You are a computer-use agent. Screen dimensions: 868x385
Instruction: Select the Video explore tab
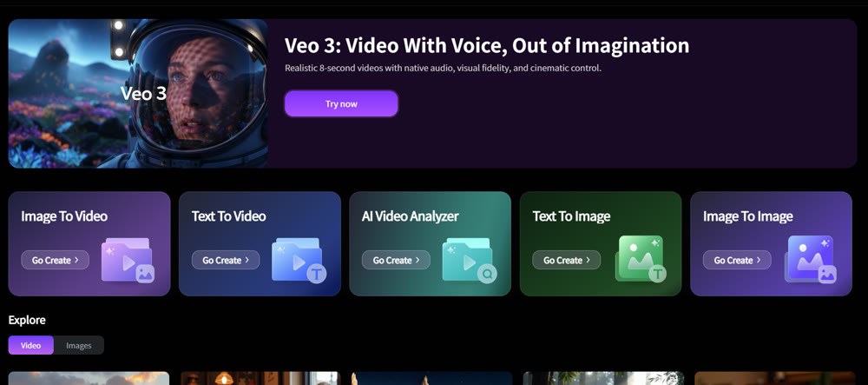(31, 345)
